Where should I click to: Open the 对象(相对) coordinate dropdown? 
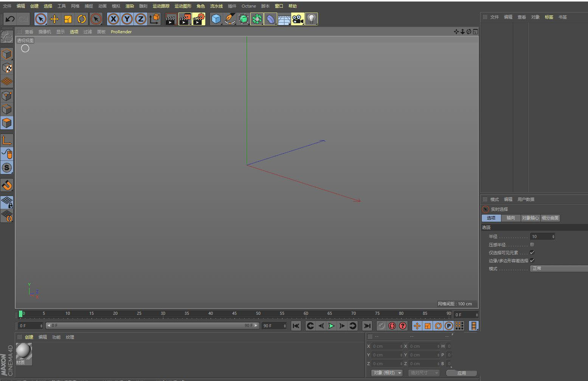[x=386, y=373]
